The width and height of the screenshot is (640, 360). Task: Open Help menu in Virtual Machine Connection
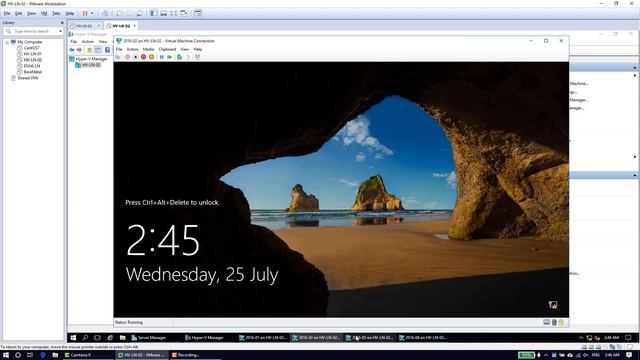198,49
